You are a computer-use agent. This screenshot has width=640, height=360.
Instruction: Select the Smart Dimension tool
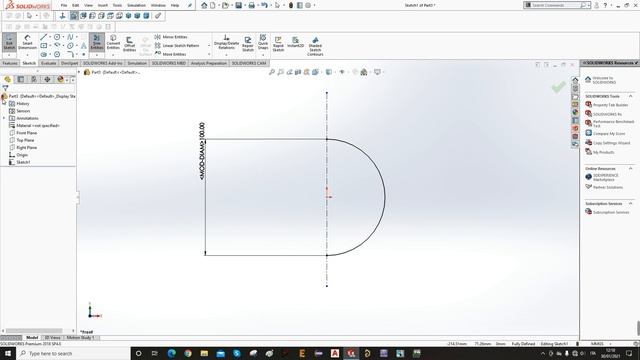pyautogui.click(x=27, y=42)
